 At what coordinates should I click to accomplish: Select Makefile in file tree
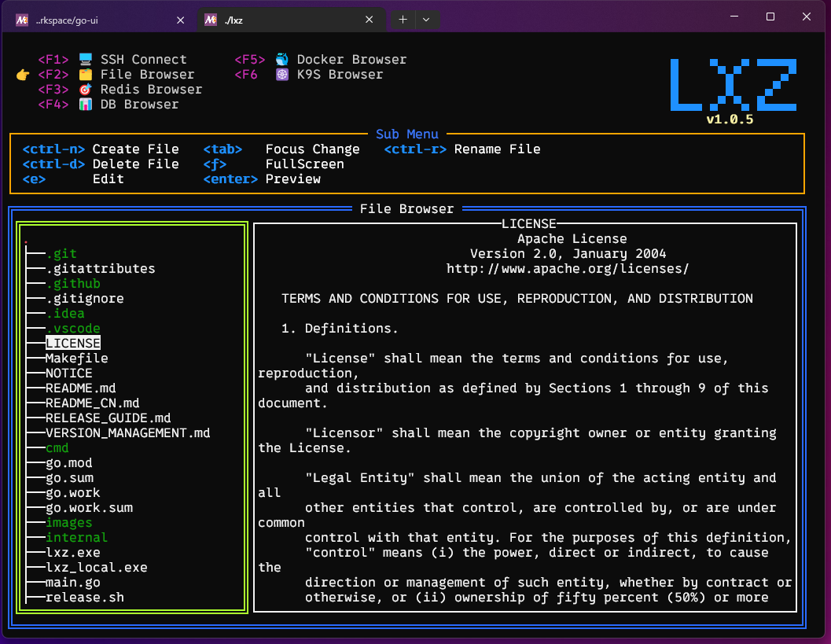tap(77, 358)
